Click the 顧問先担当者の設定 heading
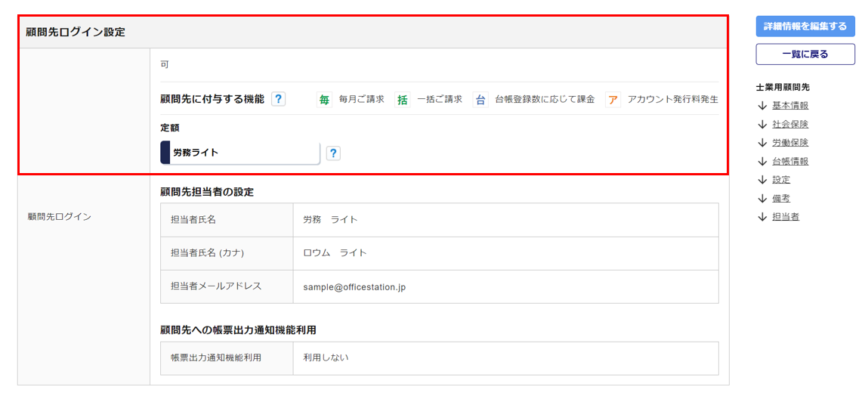The height and width of the screenshot is (393, 868). pyautogui.click(x=206, y=192)
